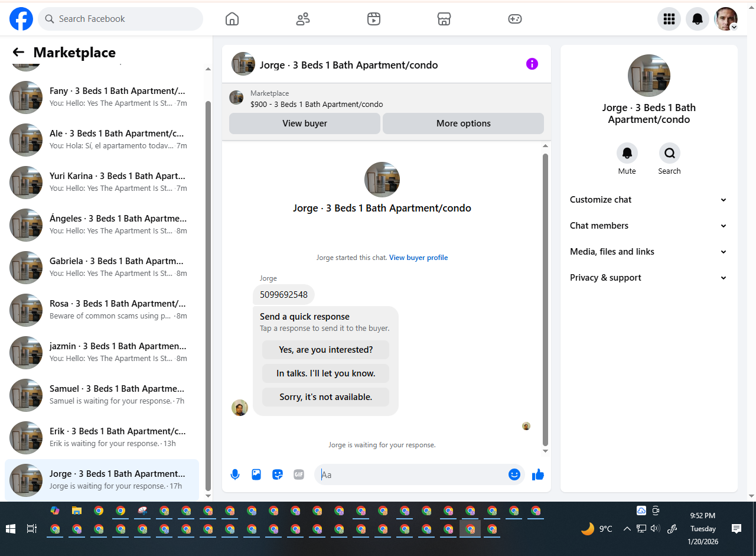Open the Marketplace storefront icon
756x556 pixels.
pos(444,19)
